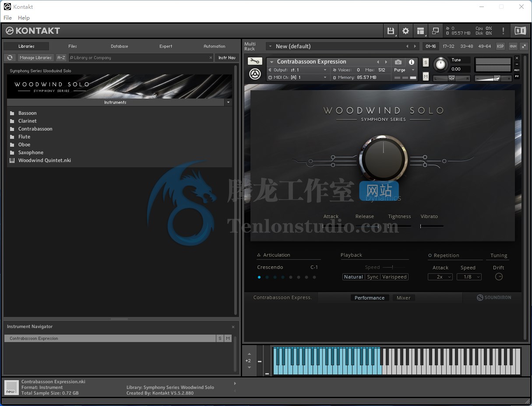The image size is (532, 406).
Task: Mute the instrument with the M button in rack header
Action: coord(426,77)
